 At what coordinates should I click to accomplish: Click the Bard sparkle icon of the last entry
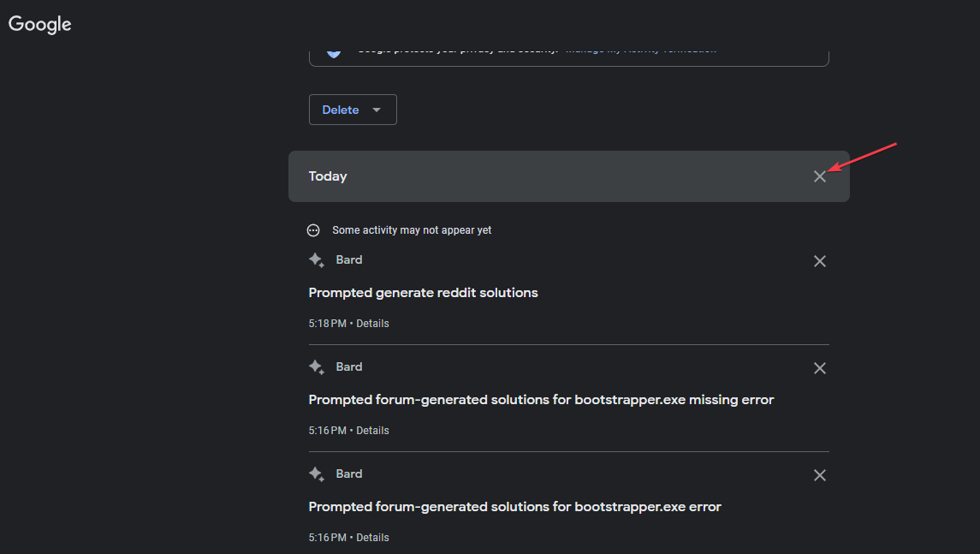pyautogui.click(x=316, y=474)
